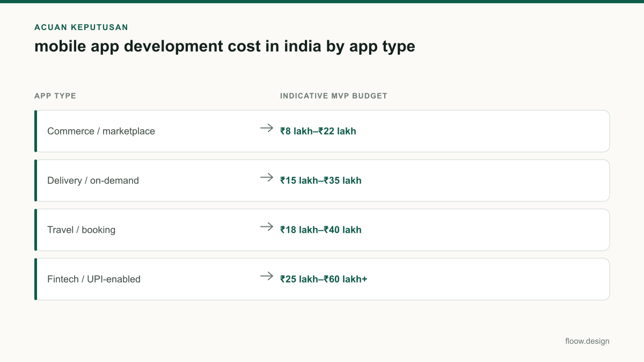Click the 'INDICATIVE MVP BUDGET' column header
644x362 pixels.
334,96
